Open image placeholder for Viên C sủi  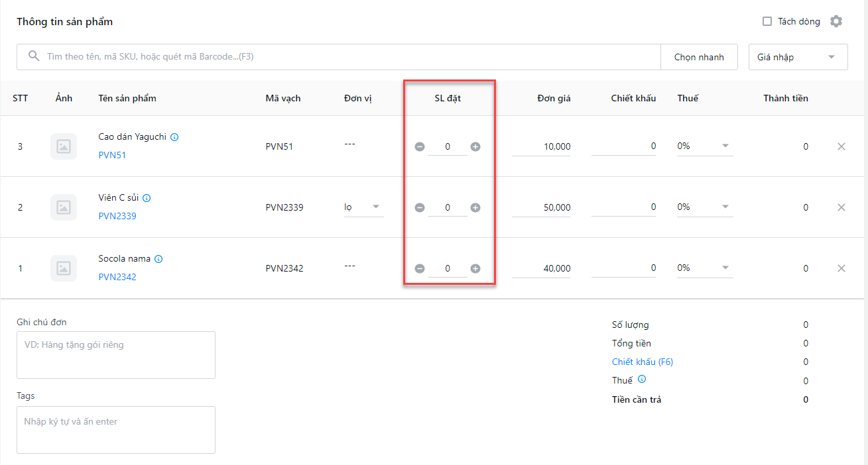coord(64,207)
